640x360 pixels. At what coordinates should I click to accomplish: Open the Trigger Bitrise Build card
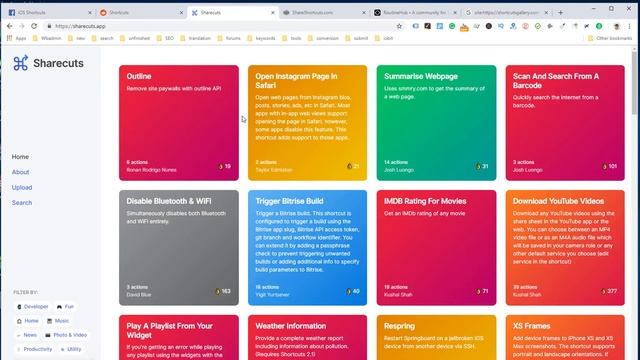click(307, 248)
